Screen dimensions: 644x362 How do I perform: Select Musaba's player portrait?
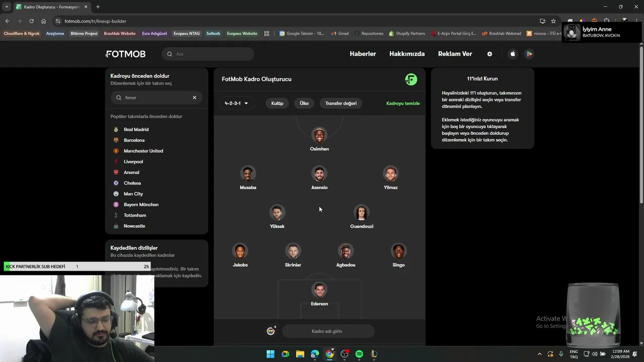click(248, 174)
